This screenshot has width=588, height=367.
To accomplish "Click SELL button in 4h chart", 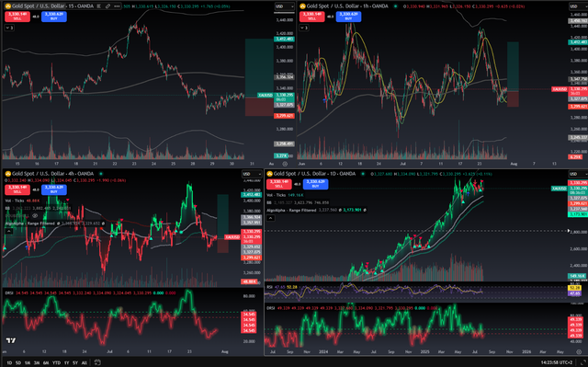I will 17,189.
